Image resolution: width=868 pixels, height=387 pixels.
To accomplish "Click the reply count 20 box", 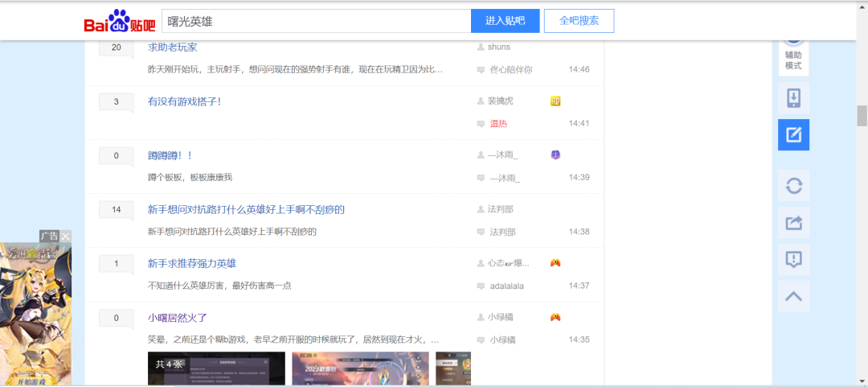I will click(117, 48).
